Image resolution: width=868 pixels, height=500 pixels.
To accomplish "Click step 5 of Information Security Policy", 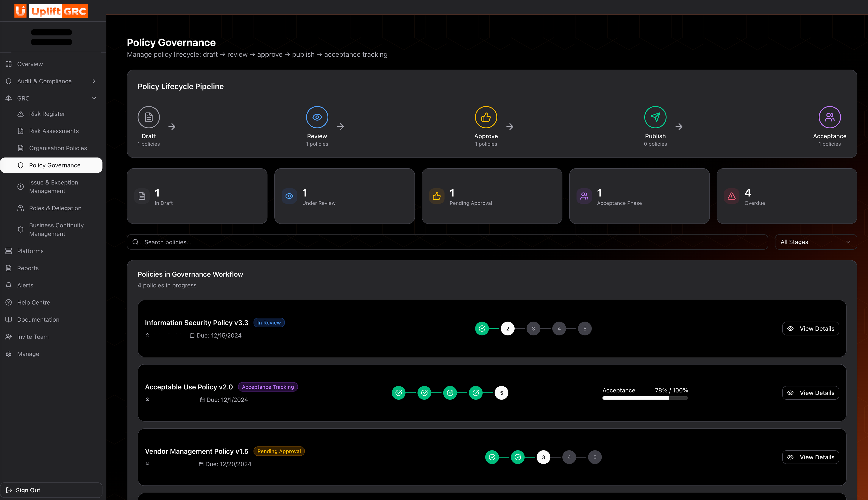I will [585, 329].
